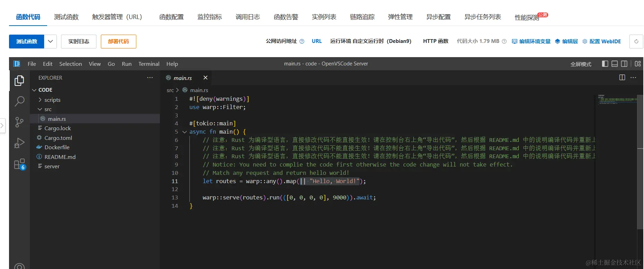
Task: Click the VS Code application menu icon
Action: point(17,64)
